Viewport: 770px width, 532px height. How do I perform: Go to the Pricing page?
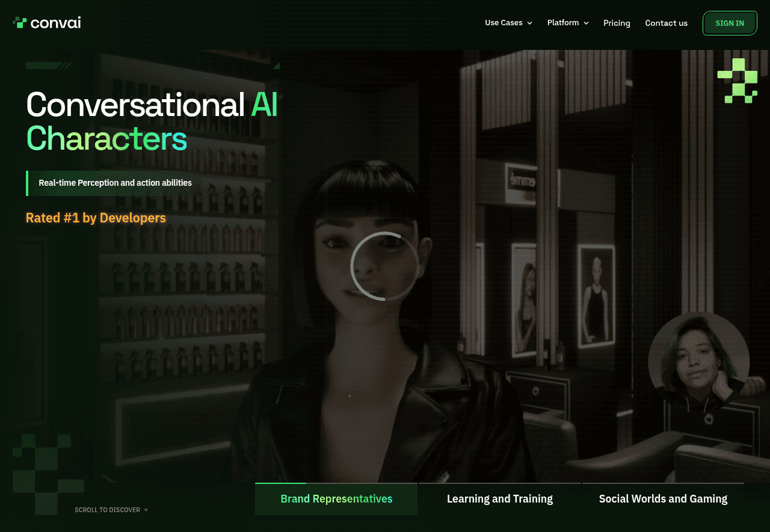pyautogui.click(x=617, y=23)
